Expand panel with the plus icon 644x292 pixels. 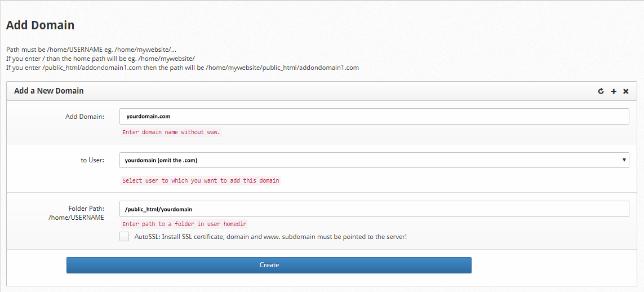pyautogui.click(x=614, y=91)
